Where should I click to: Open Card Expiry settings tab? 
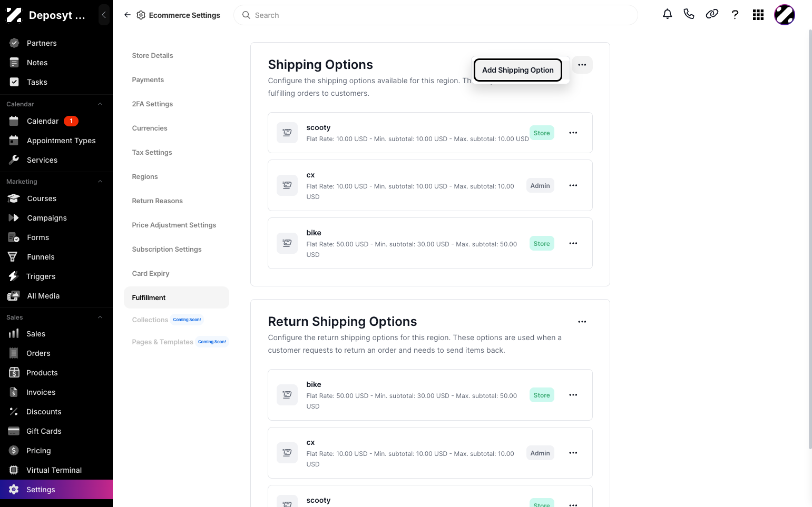click(x=151, y=273)
